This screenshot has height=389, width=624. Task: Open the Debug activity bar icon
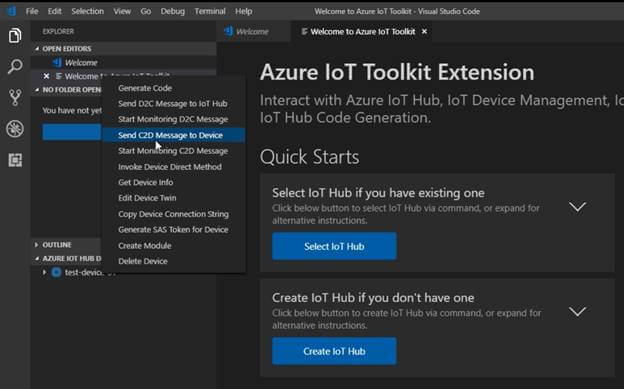point(15,129)
